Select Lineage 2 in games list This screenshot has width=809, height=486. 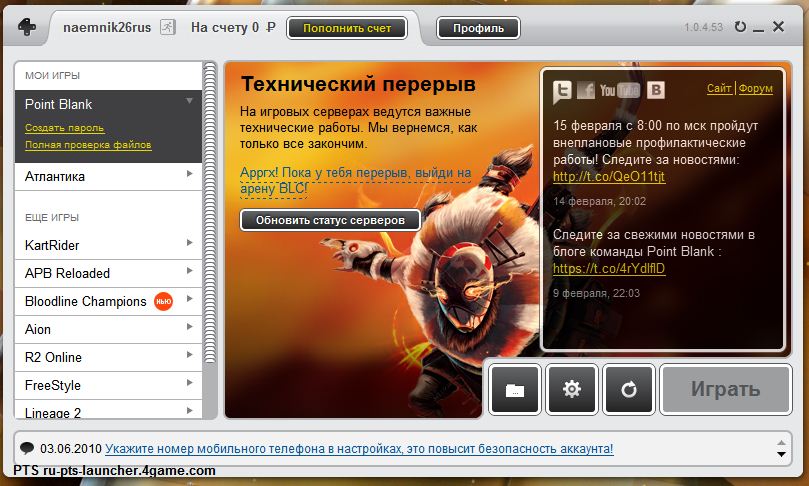[x=108, y=410]
